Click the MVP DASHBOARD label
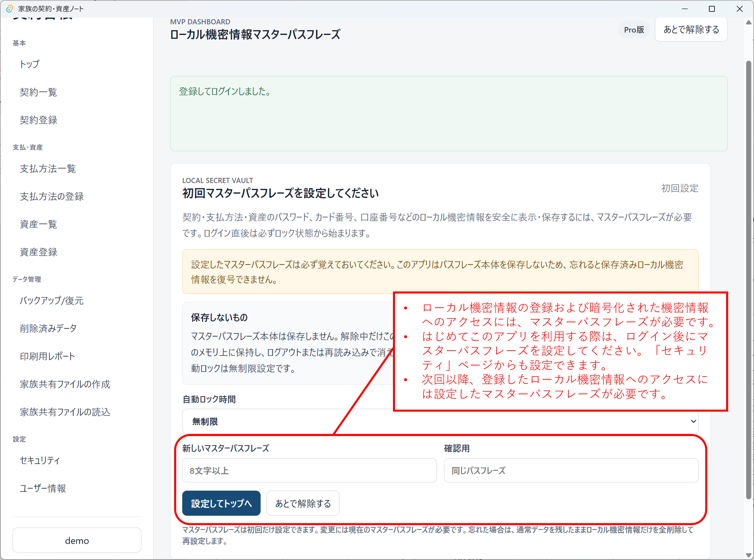This screenshot has height=560, width=754. 200,22
